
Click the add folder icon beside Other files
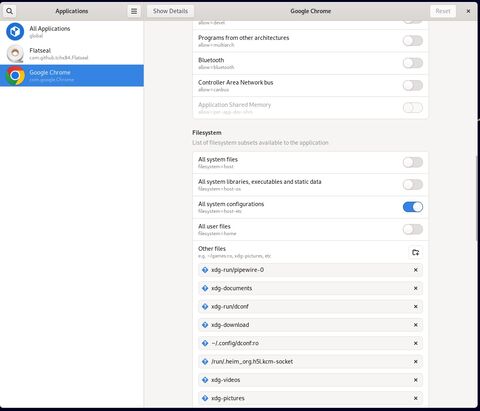pos(415,252)
